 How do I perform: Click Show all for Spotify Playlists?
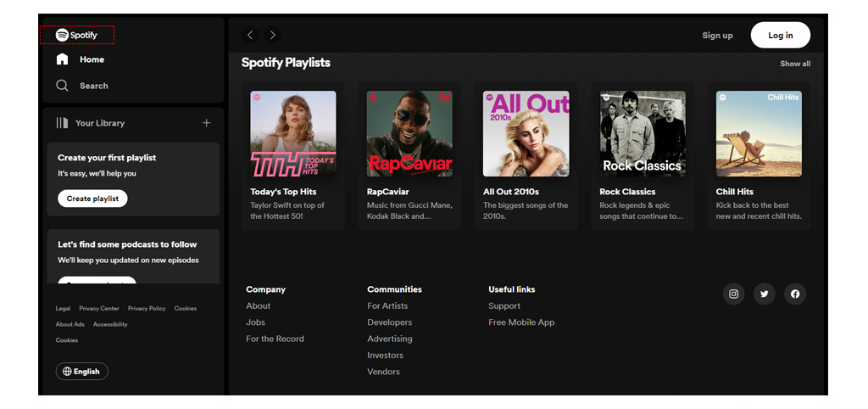pyautogui.click(x=795, y=64)
